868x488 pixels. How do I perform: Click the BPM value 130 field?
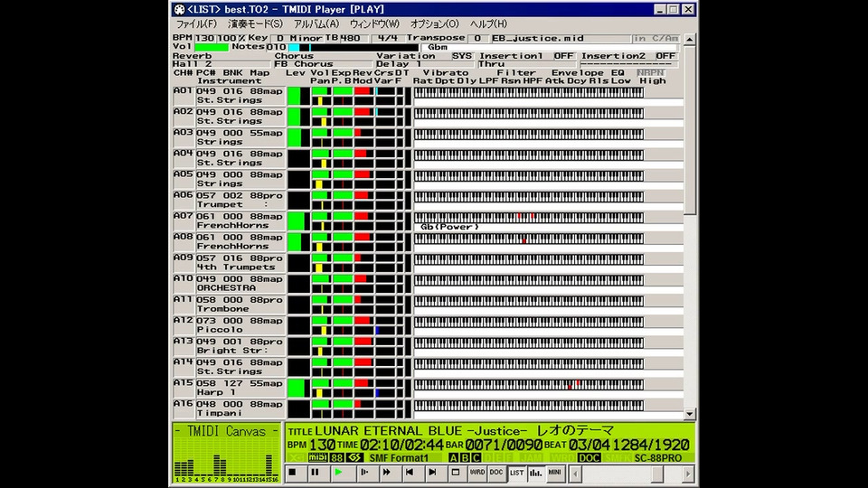(205, 38)
